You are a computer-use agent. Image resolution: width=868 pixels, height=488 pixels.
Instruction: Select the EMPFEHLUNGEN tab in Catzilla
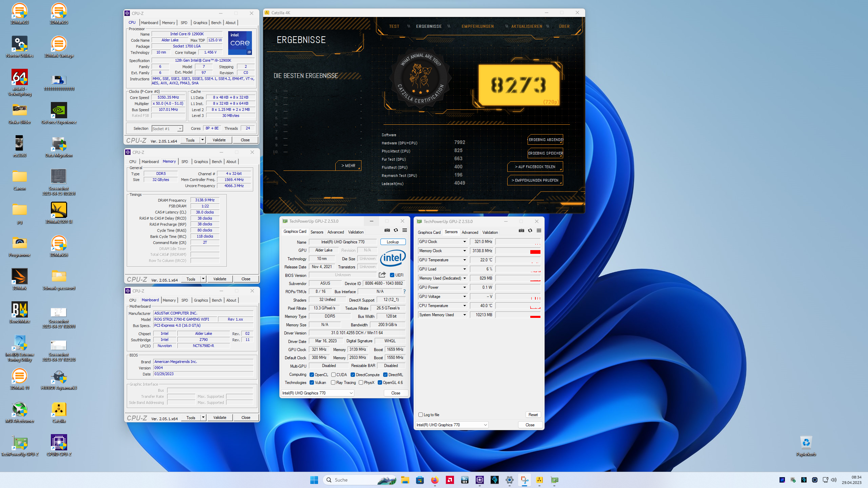477,26
